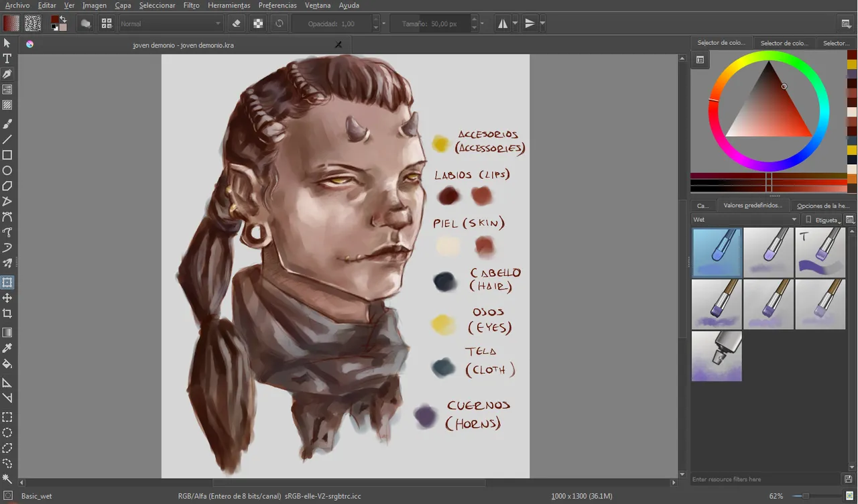Toggle eraser mode
Viewport: 858px width, 504px height.
[x=236, y=23]
